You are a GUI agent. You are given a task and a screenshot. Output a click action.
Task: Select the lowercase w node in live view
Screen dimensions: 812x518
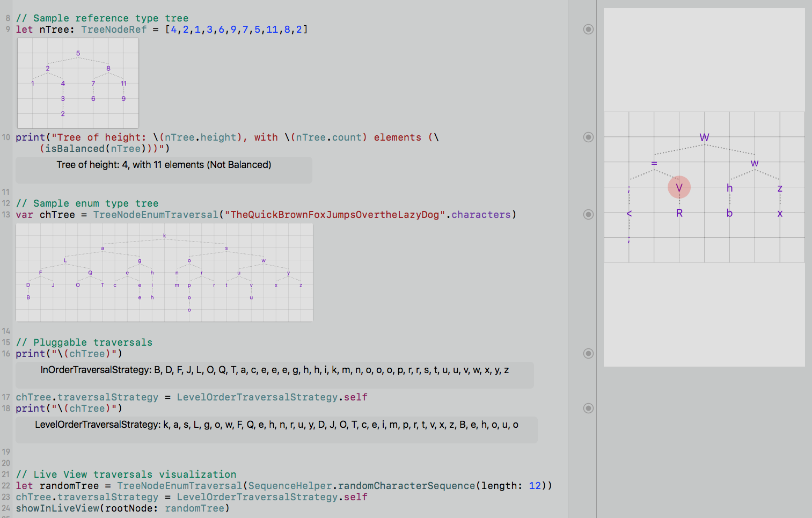click(x=755, y=163)
